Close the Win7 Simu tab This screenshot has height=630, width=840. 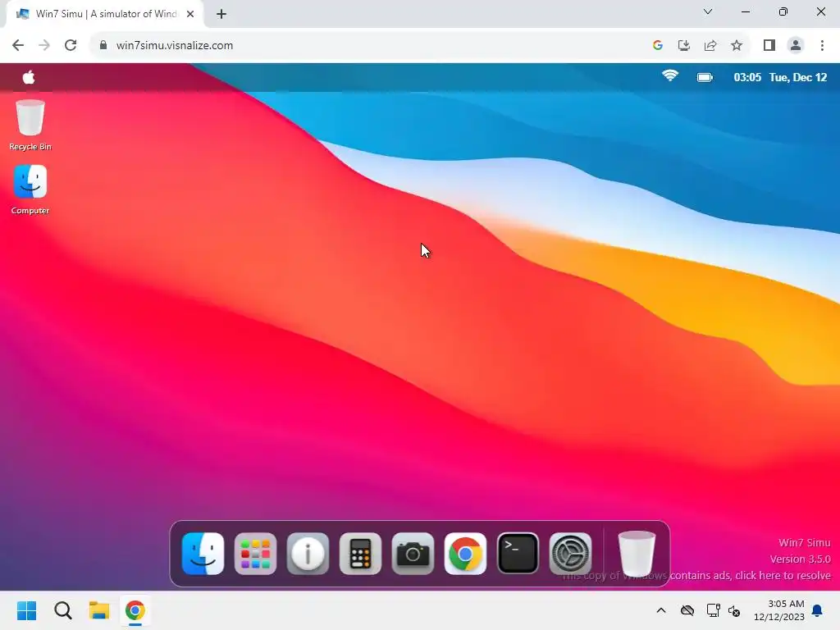(190, 14)
